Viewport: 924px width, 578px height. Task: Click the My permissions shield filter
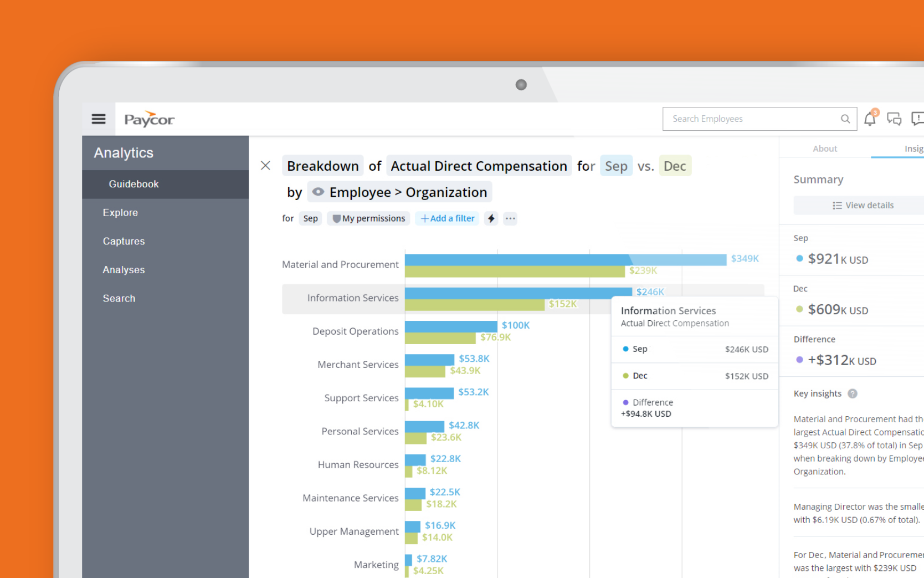pos(368,218)
